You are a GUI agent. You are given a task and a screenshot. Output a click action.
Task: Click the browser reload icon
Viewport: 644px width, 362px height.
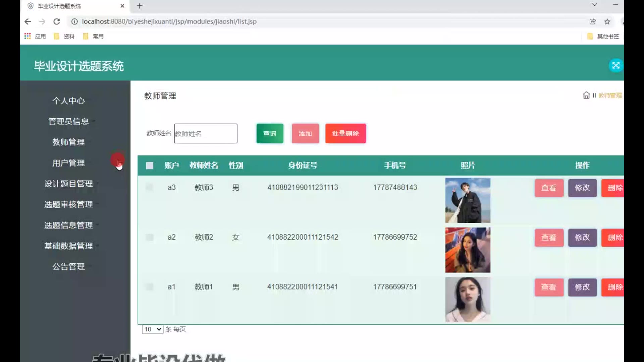click(x=57, y=22)
